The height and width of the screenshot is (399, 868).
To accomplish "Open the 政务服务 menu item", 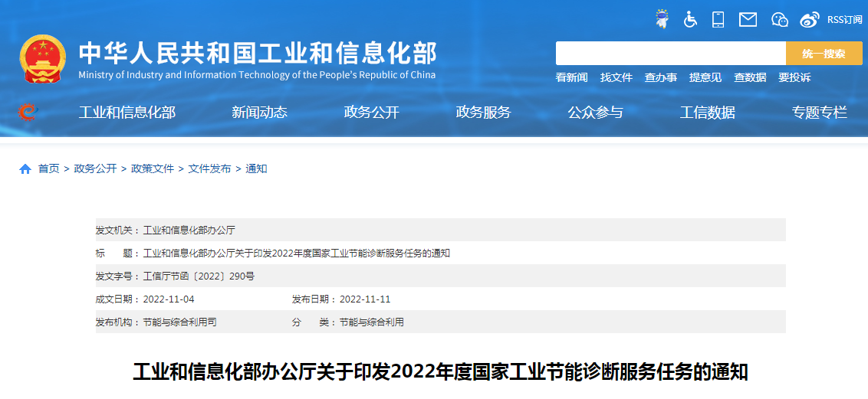I will tap(483, 113).
